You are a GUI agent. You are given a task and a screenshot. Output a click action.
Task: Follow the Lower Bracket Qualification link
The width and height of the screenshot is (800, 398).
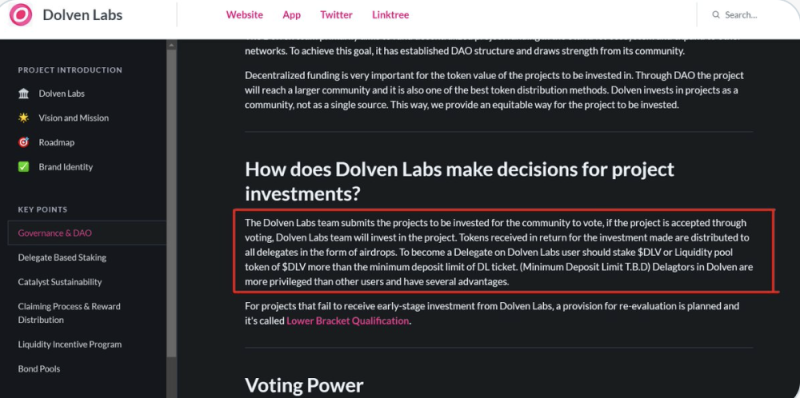pos(347,321)
